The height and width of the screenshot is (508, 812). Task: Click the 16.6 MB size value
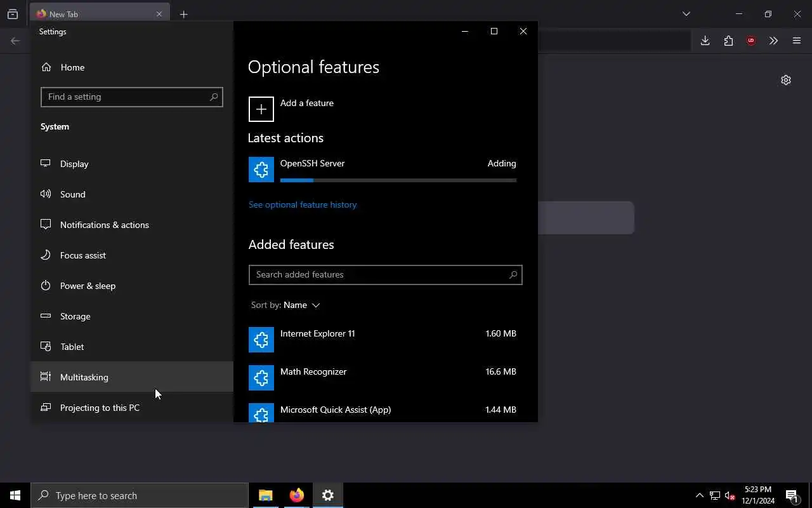(x=501, y=371)
